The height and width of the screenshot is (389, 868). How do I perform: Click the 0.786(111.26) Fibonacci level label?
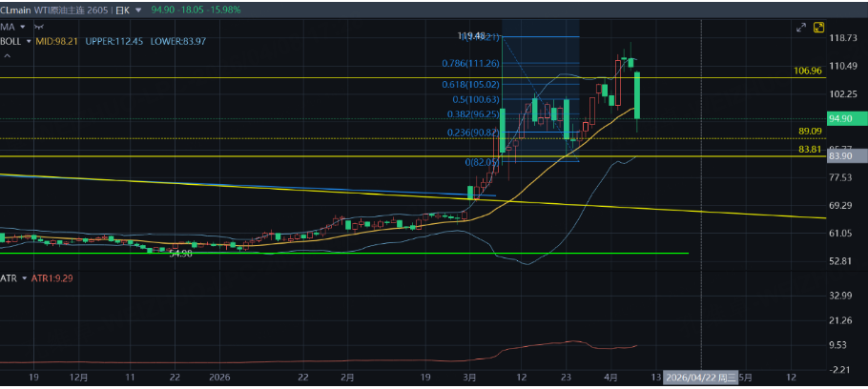(470, 64)
